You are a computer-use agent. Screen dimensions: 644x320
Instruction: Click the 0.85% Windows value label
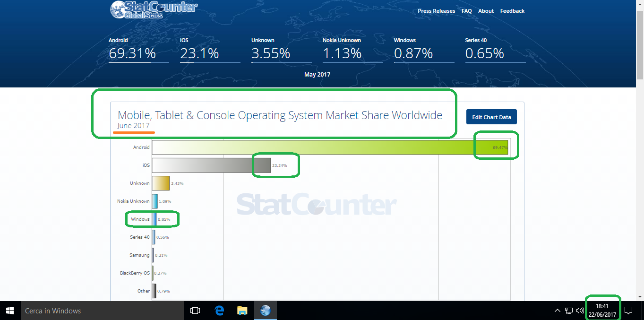[164, 219]
